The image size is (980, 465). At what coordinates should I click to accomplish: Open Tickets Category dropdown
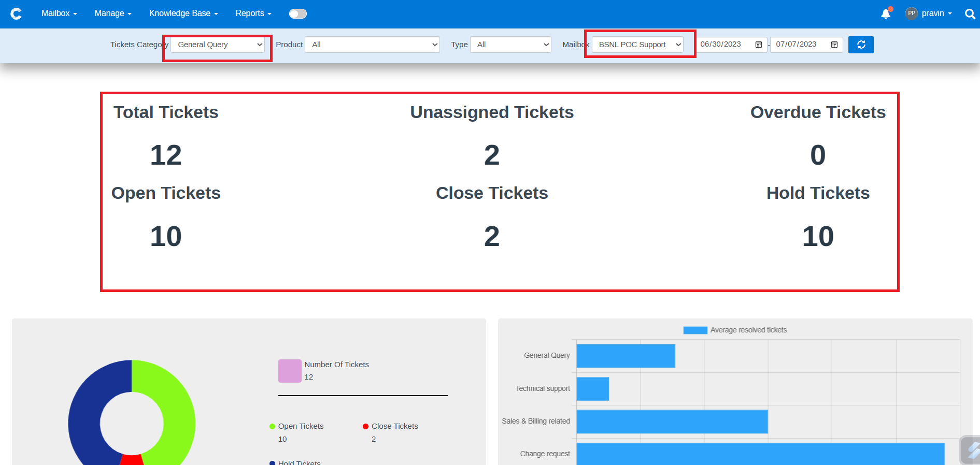click(x=218, y=45)
